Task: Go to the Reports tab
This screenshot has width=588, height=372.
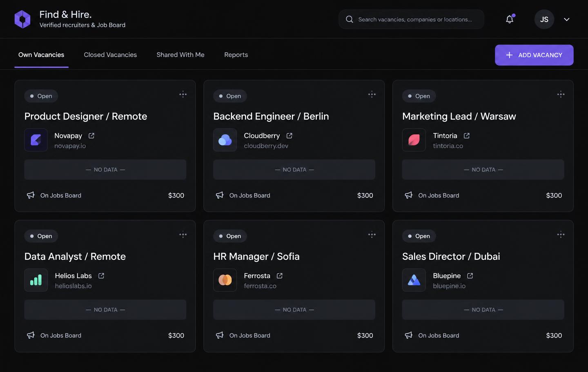Action: [x=236, y=55]
